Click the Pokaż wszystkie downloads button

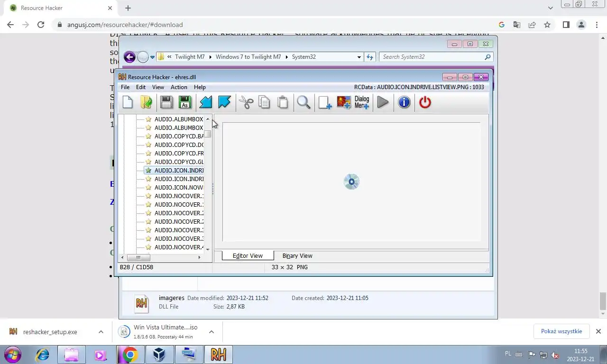561,331
